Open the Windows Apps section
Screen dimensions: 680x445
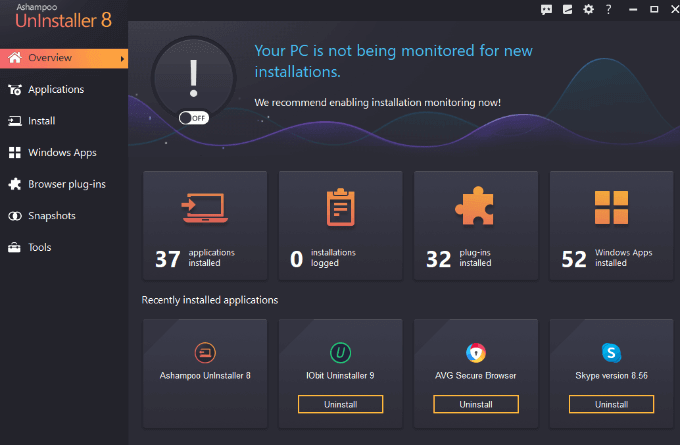click(64, 153)
